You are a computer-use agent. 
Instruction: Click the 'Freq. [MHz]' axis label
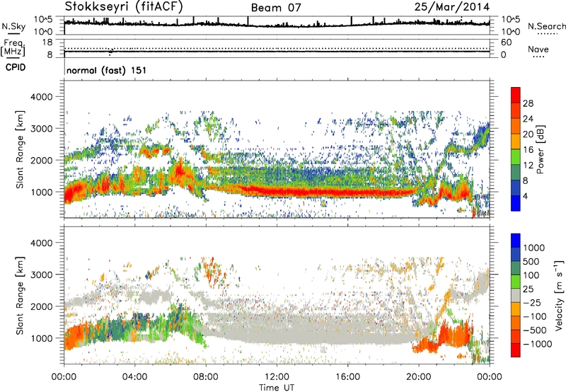click(x=13, y=48)
